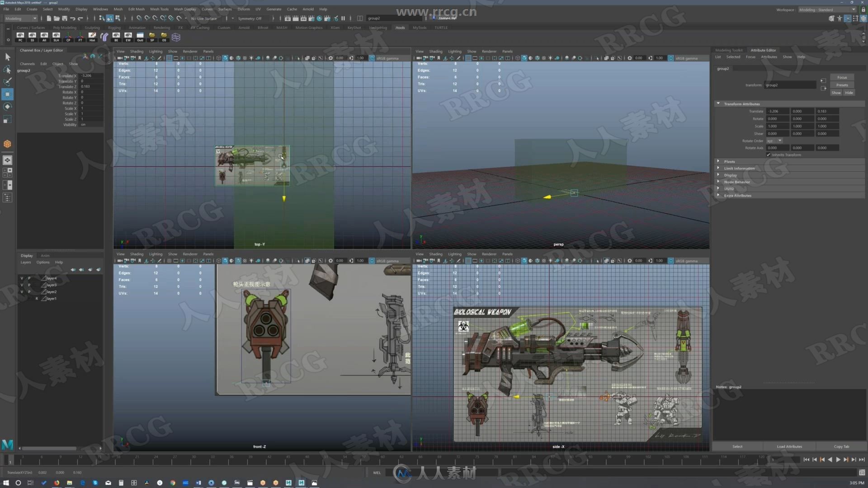Image resolution: width=868 pixels, height=488 pixels.
Task: Switch to the Anim layer tab
Action: point(45,255)
